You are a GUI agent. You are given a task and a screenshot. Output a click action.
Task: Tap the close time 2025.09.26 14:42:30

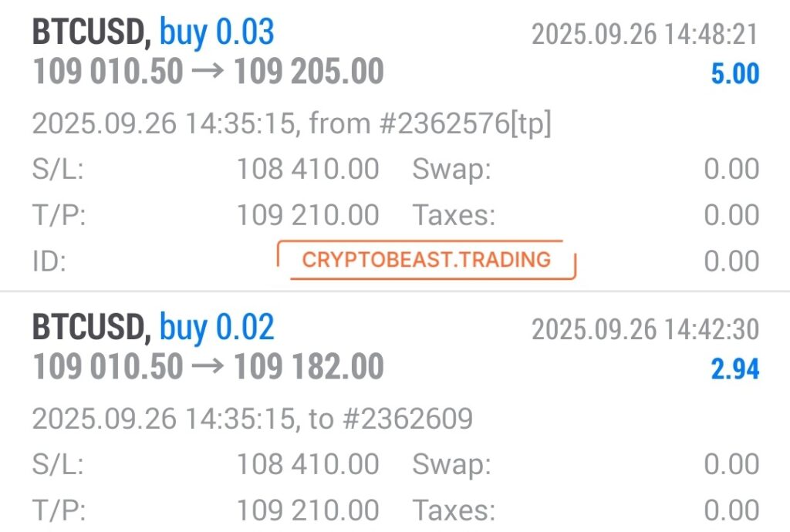(645, 330)
